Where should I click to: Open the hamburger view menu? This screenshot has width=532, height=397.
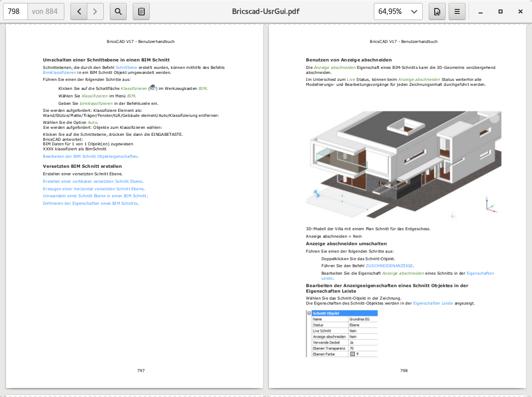[457, 11]
